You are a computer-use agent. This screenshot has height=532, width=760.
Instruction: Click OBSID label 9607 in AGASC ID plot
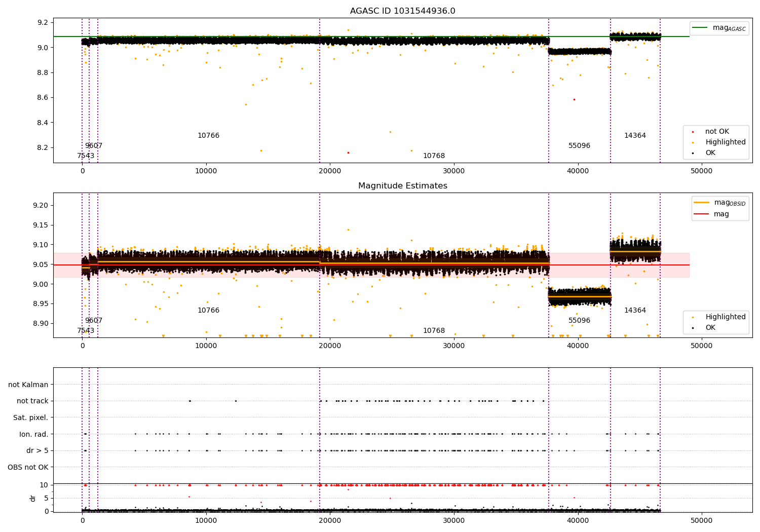[x=94, y=146]
